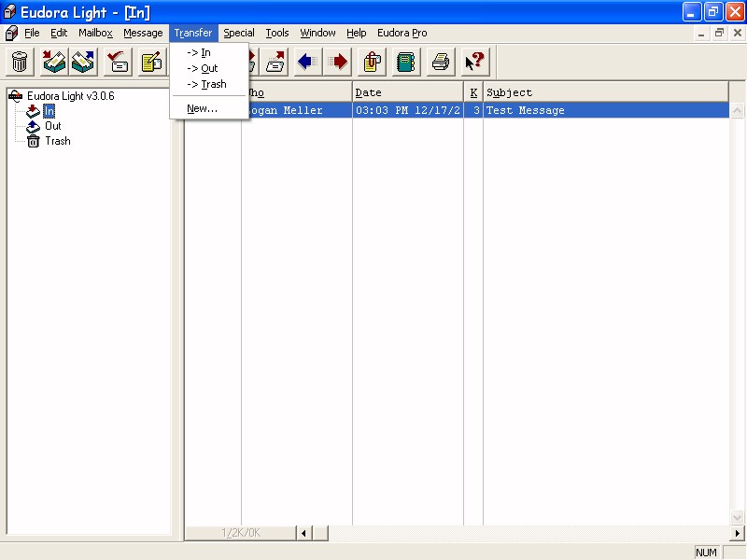The image size is (747, 560).
Task: Sort by the Subject column header
Action: [x=606, y=92]
